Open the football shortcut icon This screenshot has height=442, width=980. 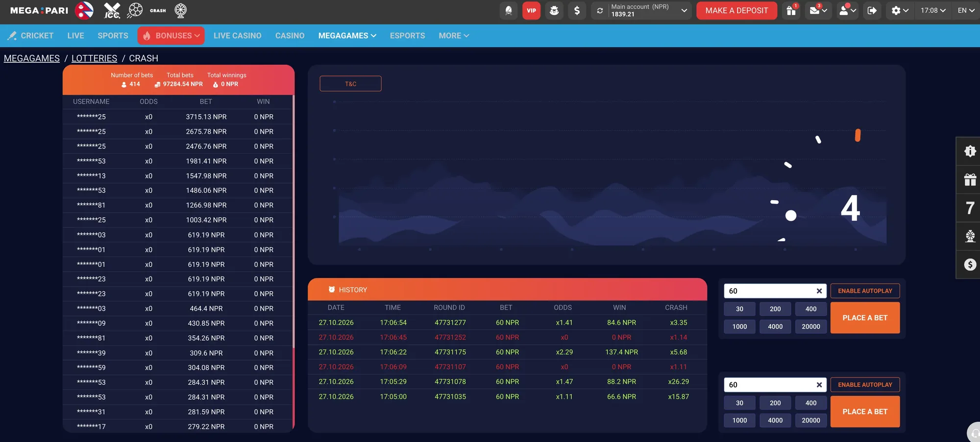point(135,10)
